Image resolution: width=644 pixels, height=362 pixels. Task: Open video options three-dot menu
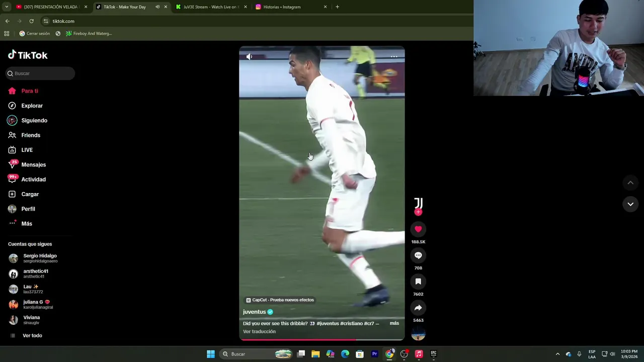[394, 57]
